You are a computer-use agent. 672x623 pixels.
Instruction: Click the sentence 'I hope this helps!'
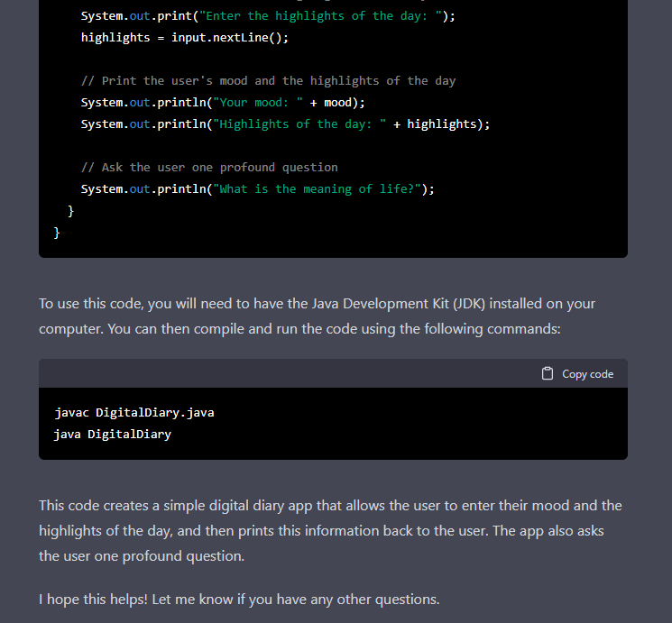click(95, 599)
